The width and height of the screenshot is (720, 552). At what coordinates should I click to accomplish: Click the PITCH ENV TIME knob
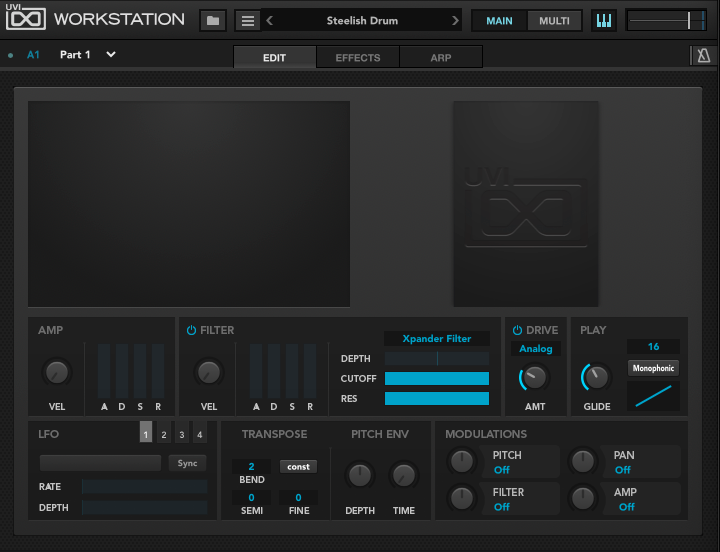[x=404, y=475]
